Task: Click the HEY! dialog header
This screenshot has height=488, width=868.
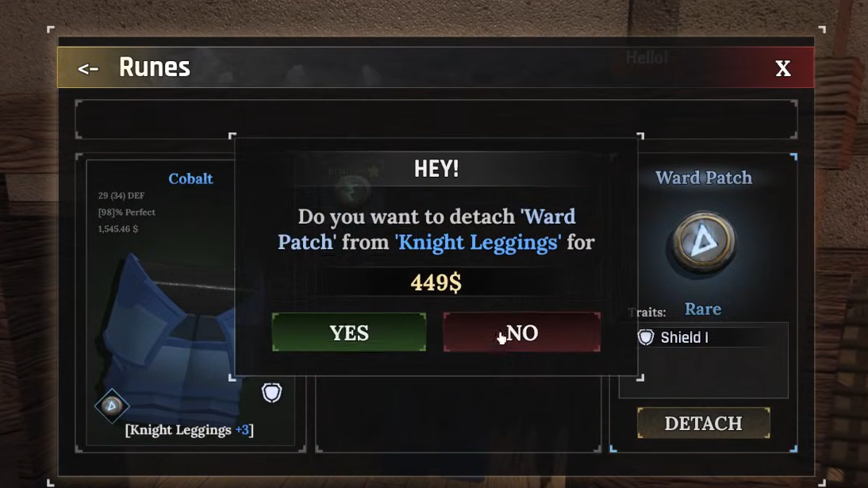Action: [x=436, y=169]
